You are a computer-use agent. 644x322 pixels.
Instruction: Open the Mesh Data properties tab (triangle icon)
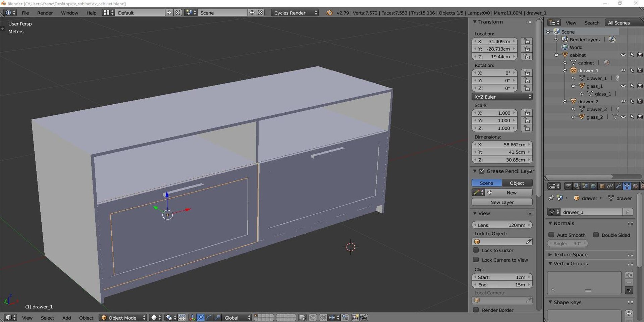627,186
